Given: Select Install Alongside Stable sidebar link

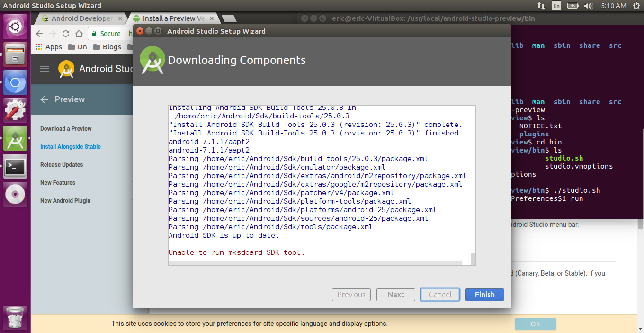Looking at the screenshot, I should 71,147.
